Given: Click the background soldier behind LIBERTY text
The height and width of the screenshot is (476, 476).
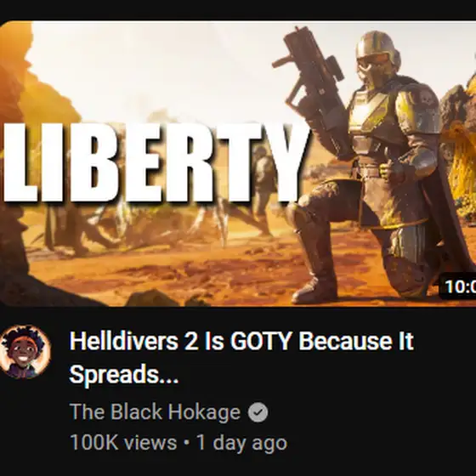Looking at the screenshot, I should coord(264,182).
